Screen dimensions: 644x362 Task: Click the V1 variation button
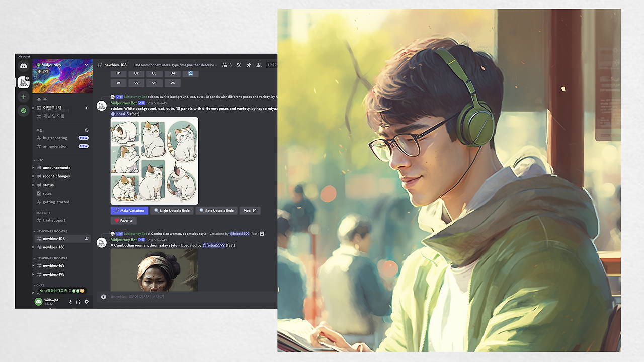119,83
